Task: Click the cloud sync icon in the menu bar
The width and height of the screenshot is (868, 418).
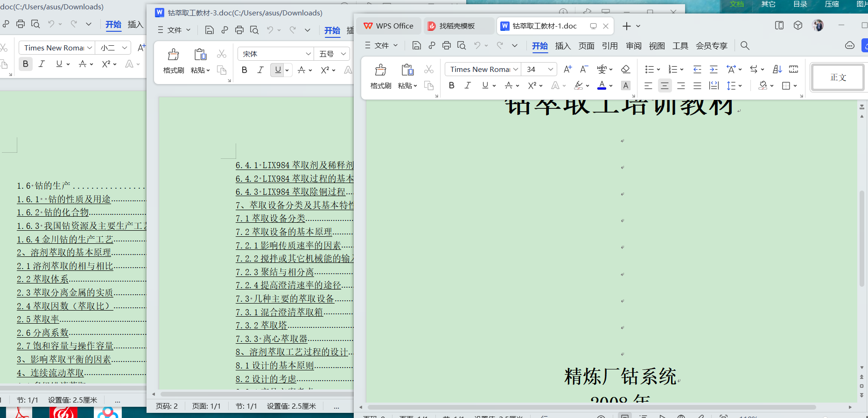Action: [850, 45]
